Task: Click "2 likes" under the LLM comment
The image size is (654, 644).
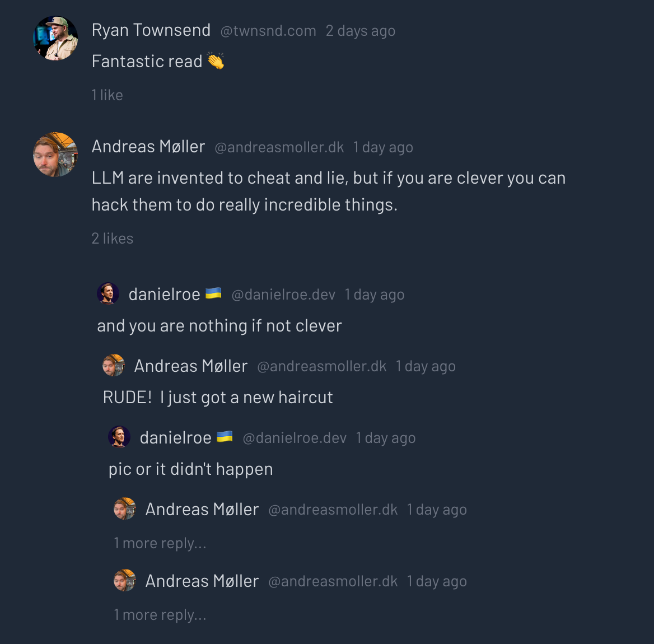Action: click(113, 239)
